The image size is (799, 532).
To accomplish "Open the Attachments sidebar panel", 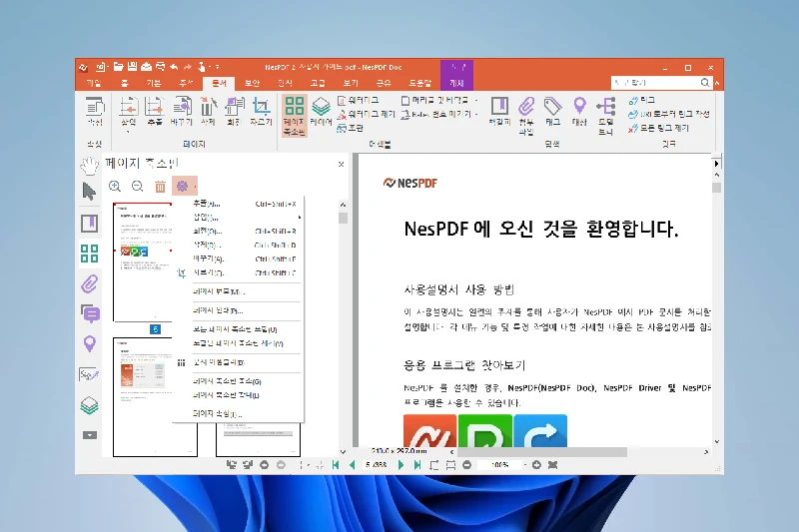I will pos(89,283).
